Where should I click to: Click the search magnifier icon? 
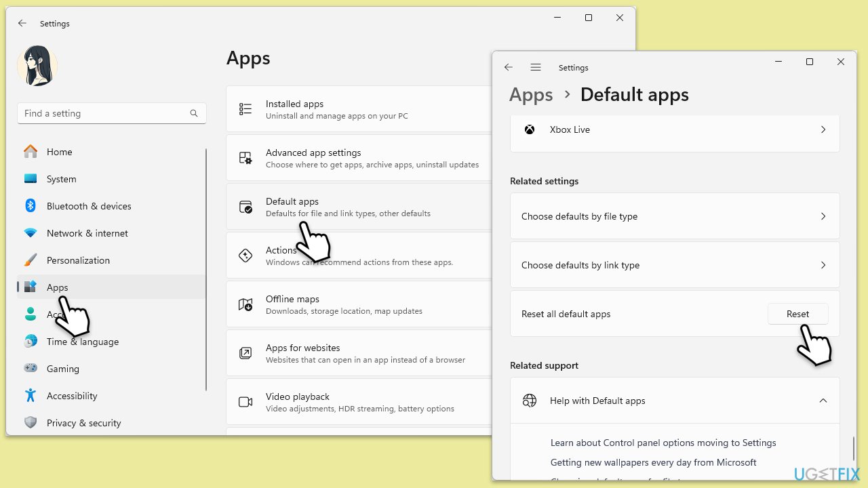pyautogui.click(x=194, y=114)
